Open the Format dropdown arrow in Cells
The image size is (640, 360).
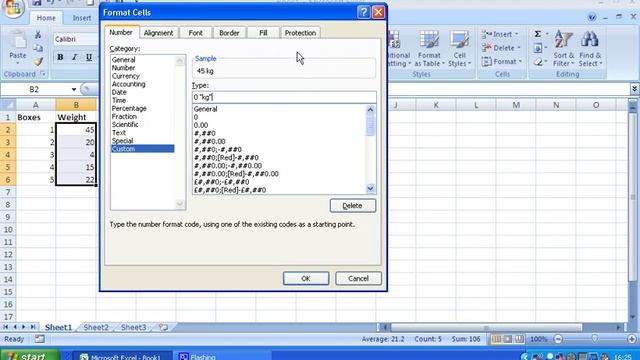(520, 62)
